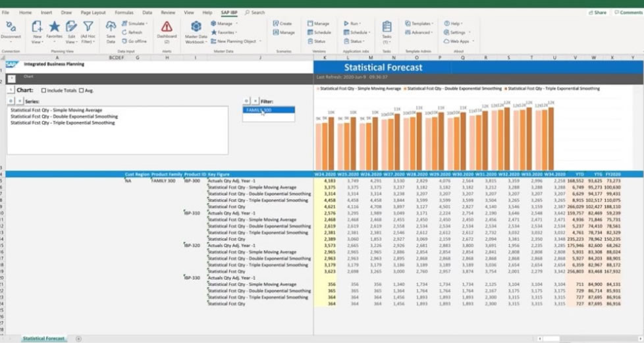Click the remove button beside Filter:

255,101
